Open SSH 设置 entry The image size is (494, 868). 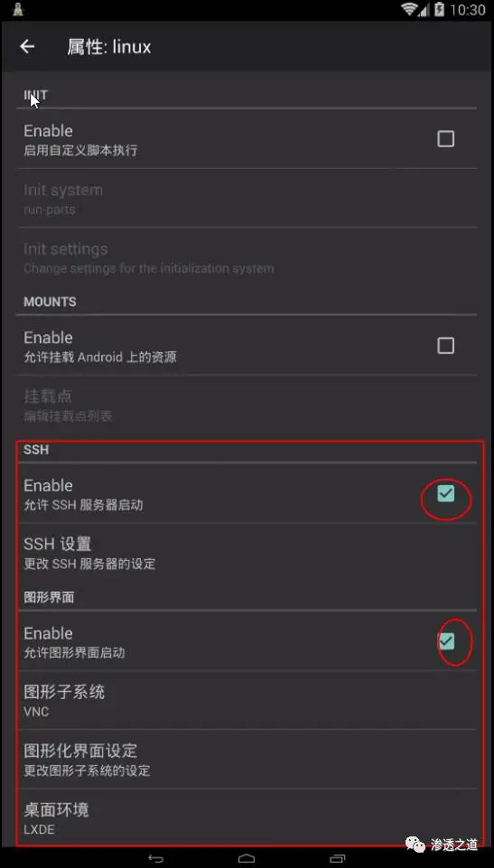pos(247,553)
